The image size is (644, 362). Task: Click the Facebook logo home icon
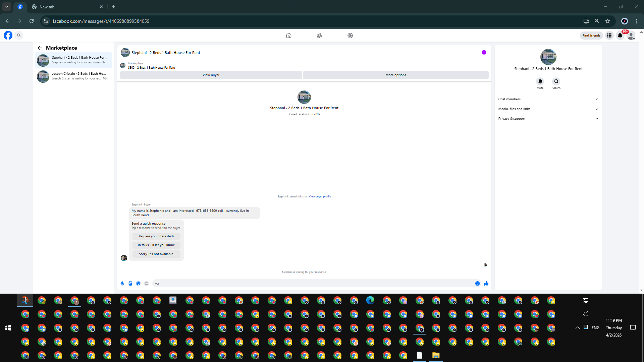click(x=8, y=35)
